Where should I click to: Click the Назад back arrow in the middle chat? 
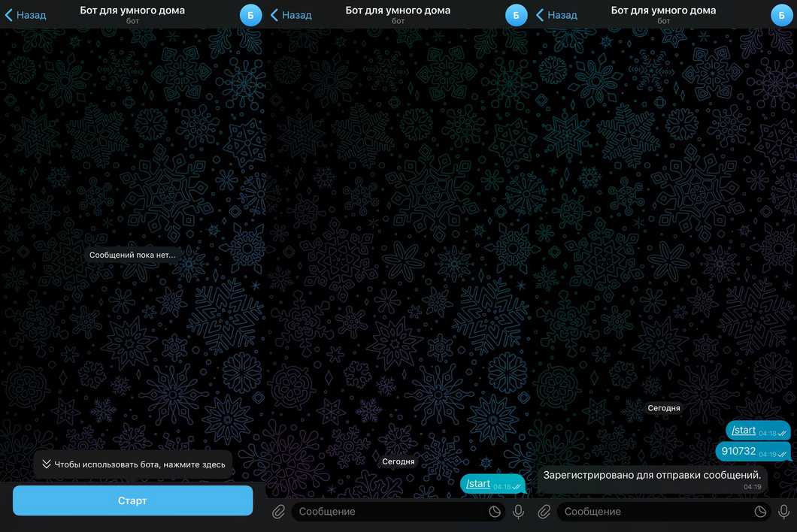click(x=291, y=15)
